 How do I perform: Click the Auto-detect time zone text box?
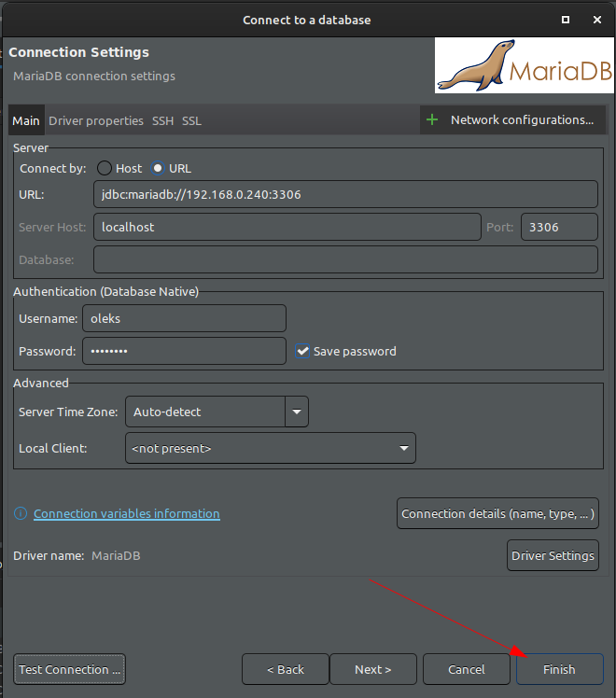pyautogui.click(x=205, y=412)
